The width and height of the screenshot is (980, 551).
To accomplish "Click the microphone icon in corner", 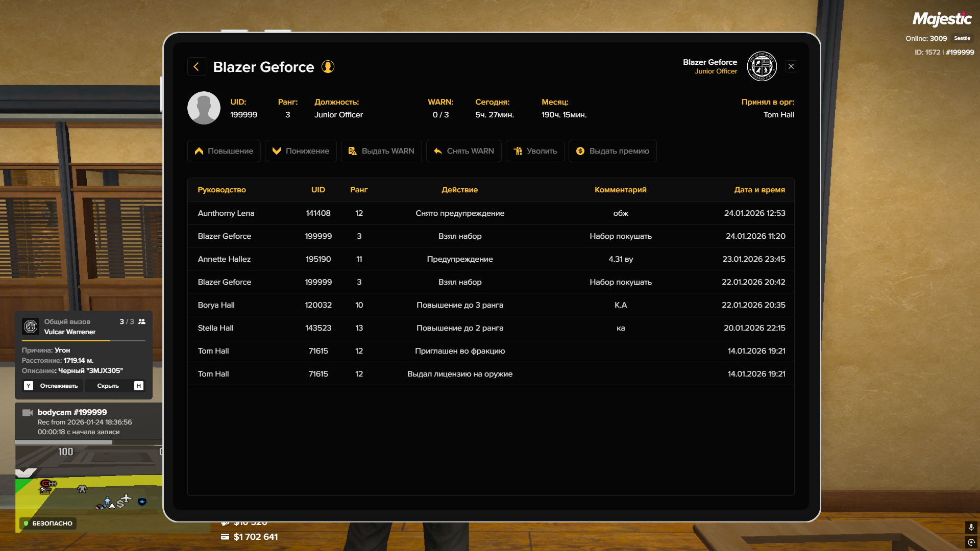I will coord(971,527).
